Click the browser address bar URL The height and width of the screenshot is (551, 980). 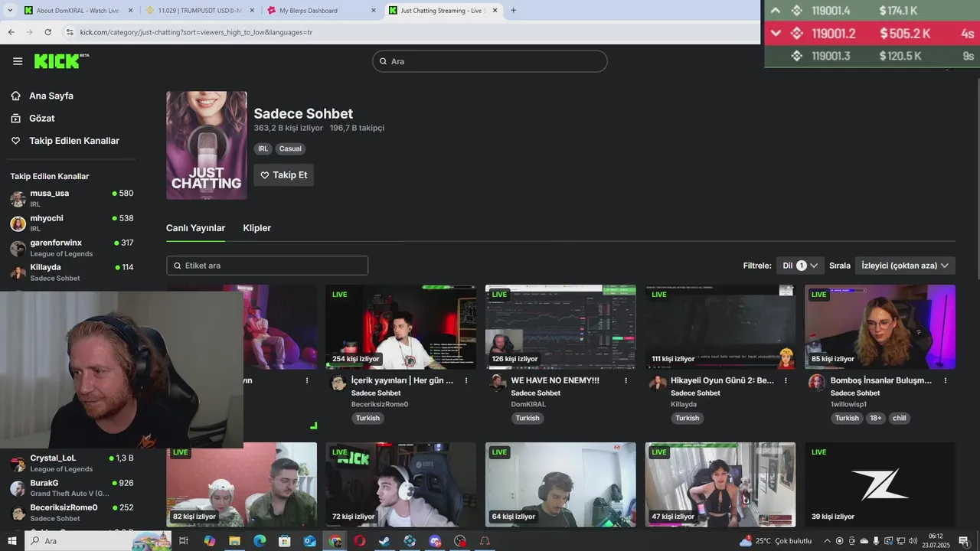[196, 32]
